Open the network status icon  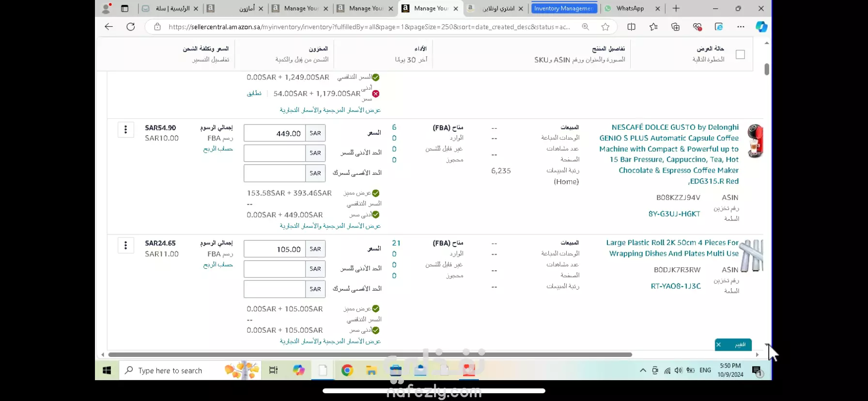pyautogui.click(x=667, y=370)
